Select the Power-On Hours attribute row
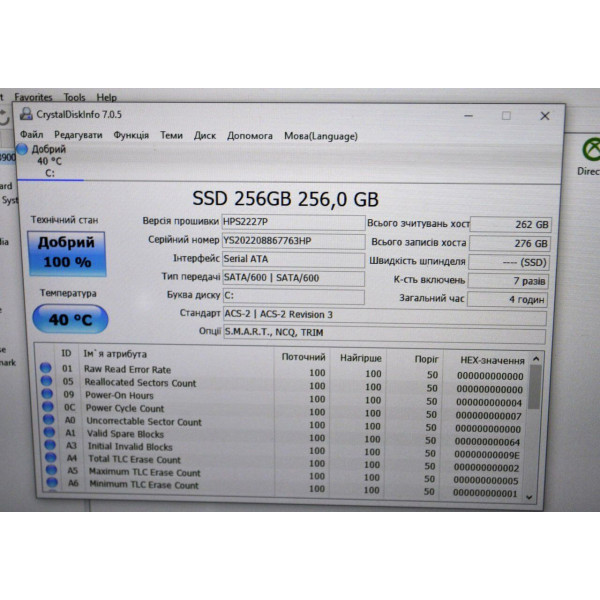The height and width of the screenshot is (600, 600). pyautogui.click(x=282, y=398)
